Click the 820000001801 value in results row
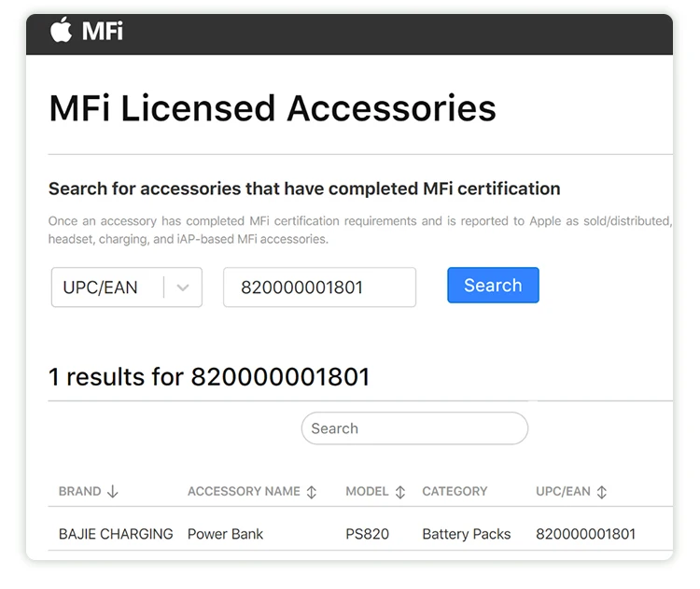Screen dimensions: 700x589 pos(585,534)
